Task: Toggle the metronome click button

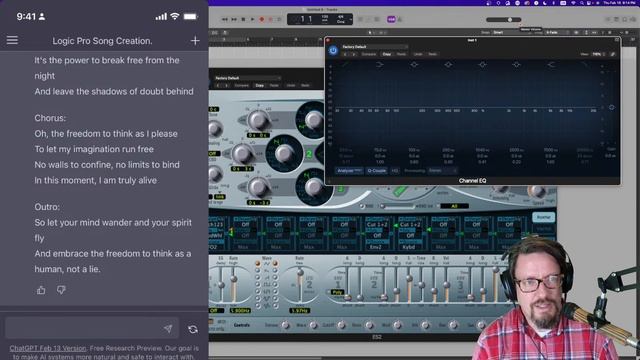Action: [400, 19]
